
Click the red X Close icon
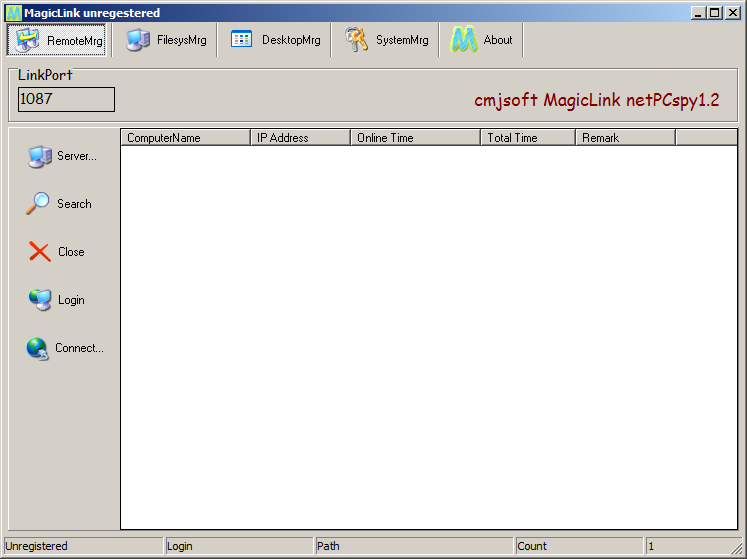(40, 252)
